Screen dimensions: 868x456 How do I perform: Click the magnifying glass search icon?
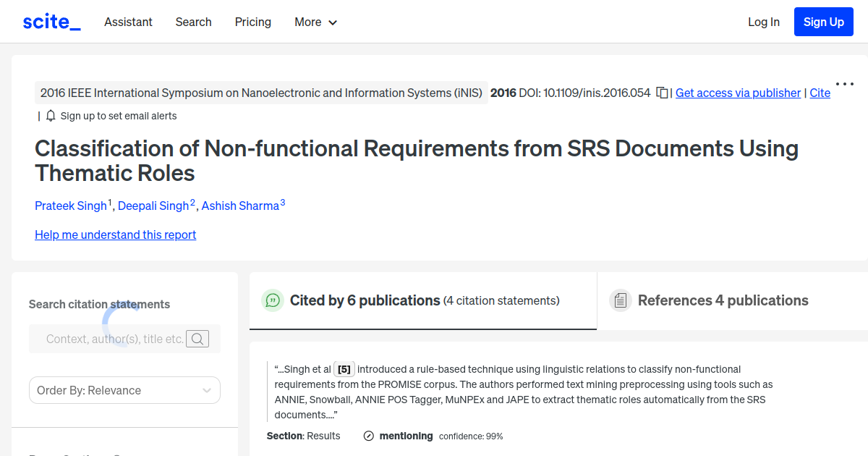point(197,338)
